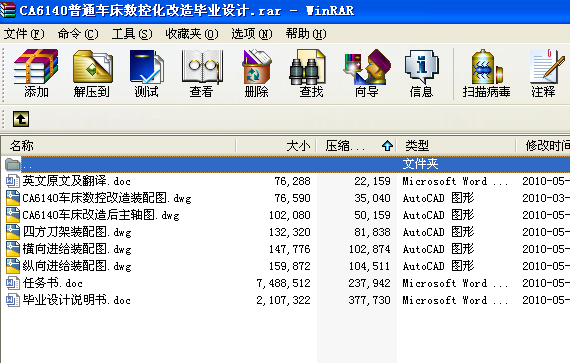Open the 命令(C) menu

(x=78, y=34)
